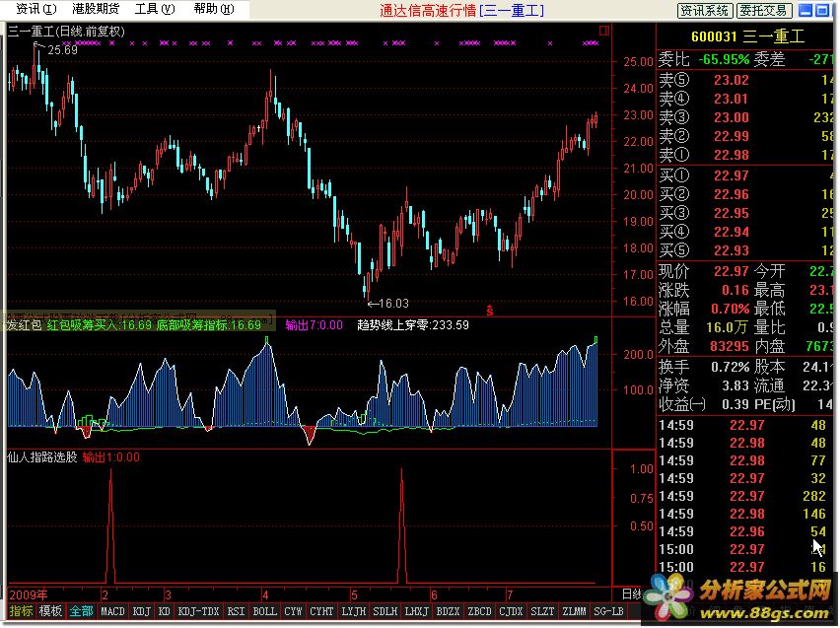Switch to the SG-LB indicator
The height and width of the screenshot is (628, 840).
(x=608, y=611)
